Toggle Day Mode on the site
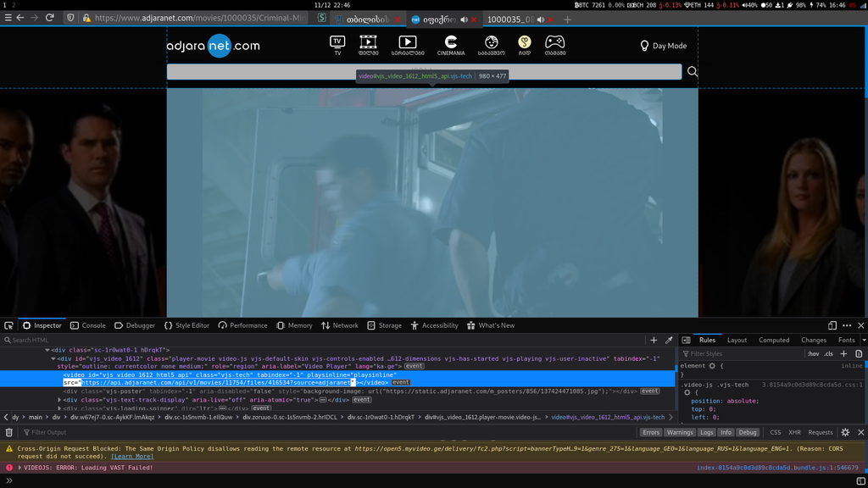The height and width of the screenshot is (488, 868). 663,46
